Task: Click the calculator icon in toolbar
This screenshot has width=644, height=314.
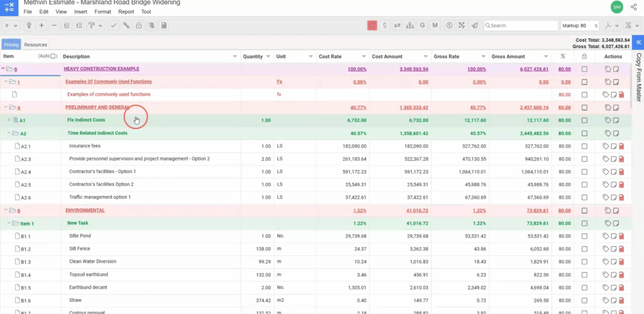Action: (x=164, y=25)
